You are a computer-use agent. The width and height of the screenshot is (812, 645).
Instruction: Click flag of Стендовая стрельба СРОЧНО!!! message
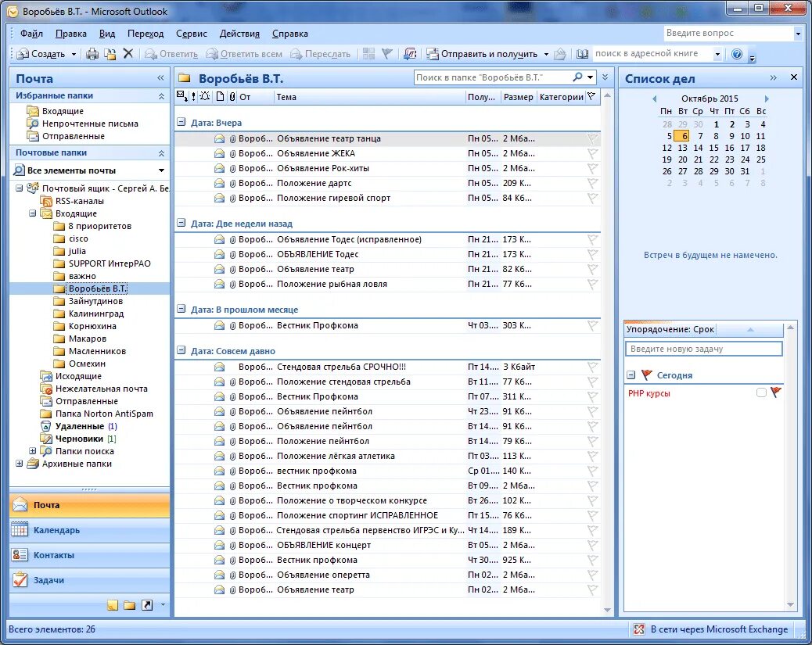(592, 367)
